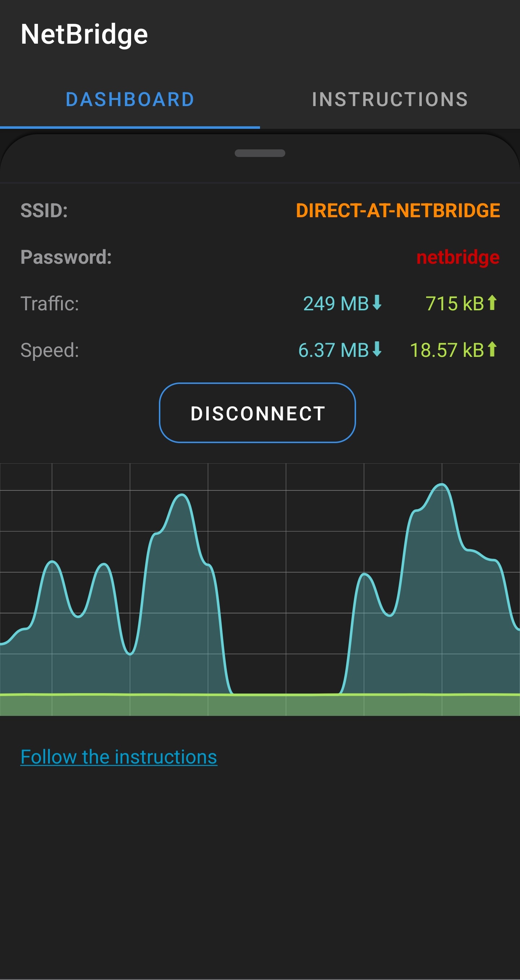Click the green upload band on the graph
Viewport: 520px width, 980px height.
pyautogui.click(x=260, y=705)
